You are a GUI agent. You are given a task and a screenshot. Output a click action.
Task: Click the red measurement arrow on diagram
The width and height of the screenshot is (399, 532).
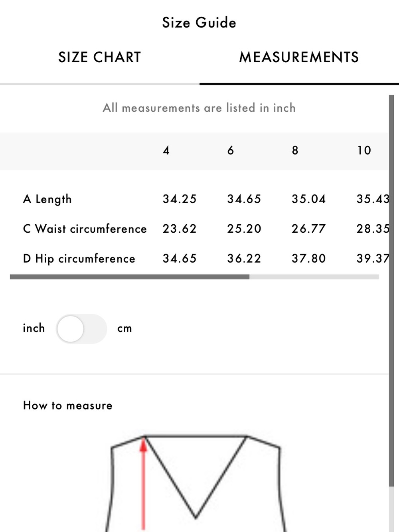pyautogui.click(x=144, y=484)
